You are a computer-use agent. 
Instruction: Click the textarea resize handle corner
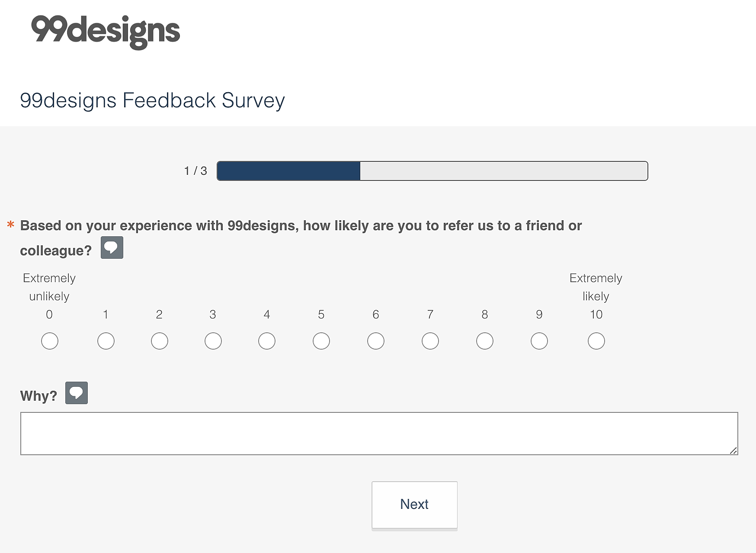[734, 450]
